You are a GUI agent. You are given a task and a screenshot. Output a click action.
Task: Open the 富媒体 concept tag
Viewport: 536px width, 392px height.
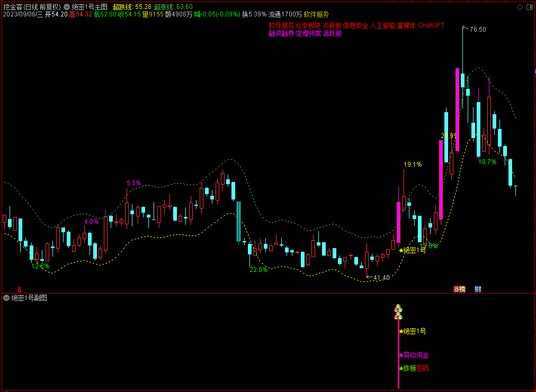pyautogui.click(x=406, y=25)
